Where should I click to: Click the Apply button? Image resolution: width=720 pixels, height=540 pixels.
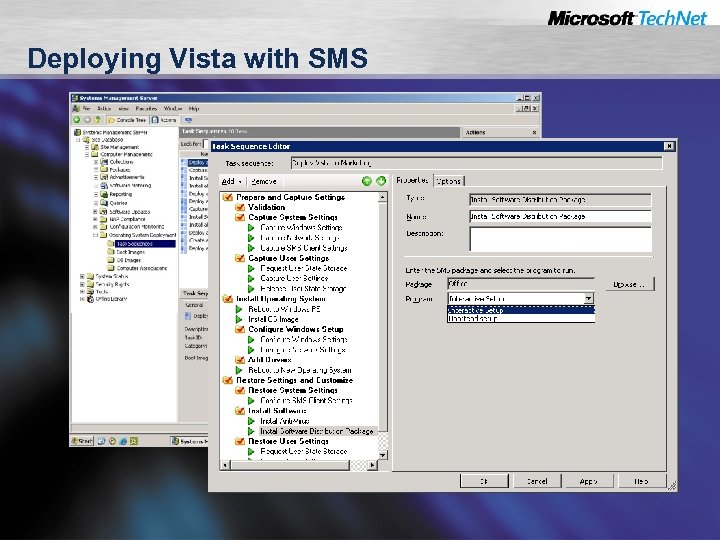tap(589, 481)
